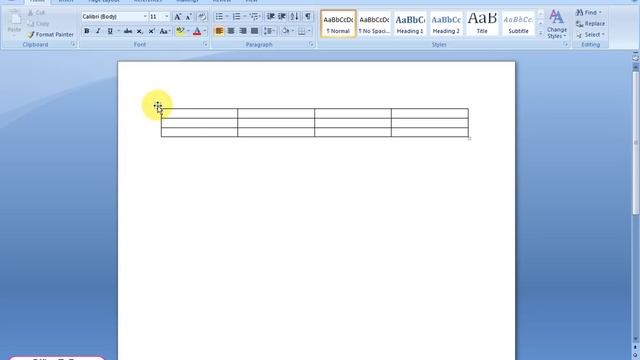Image resolution: width=640 pixels, height=360 pixels.
Task: Open the Clipboard dialog launcher
Action: (73, 44)
